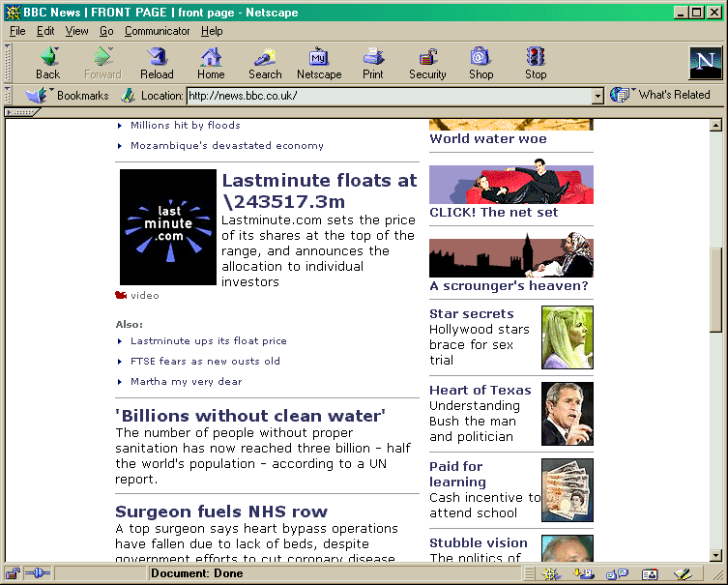
Task: Click the blonde woman thumbnail
Action: (x=568, y=337)
